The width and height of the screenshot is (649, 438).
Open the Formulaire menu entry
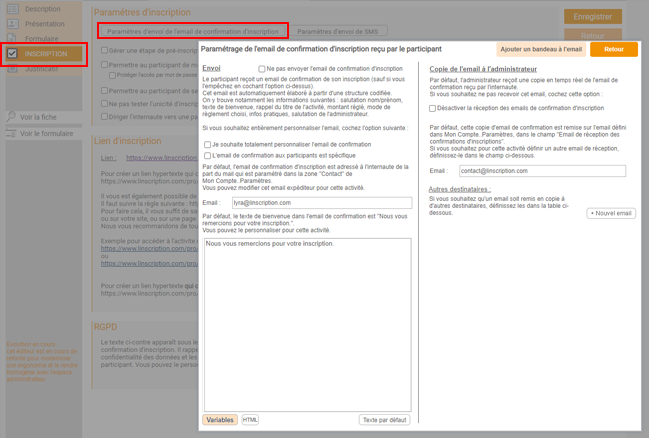tap(42, 39)
